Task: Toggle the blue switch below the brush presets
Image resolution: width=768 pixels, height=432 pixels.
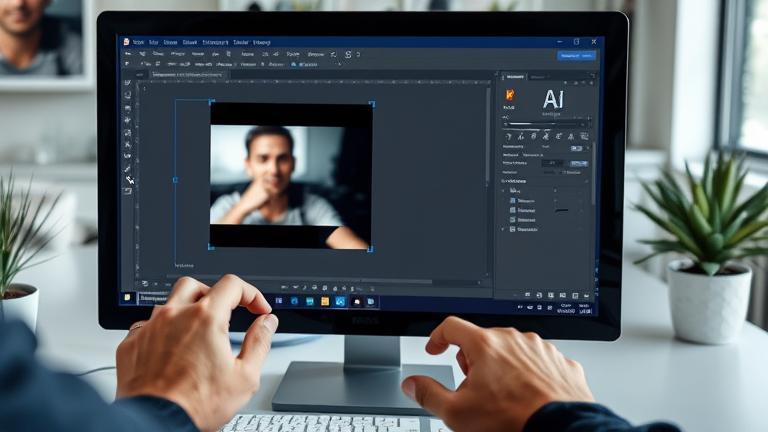Action: (576, 148)
